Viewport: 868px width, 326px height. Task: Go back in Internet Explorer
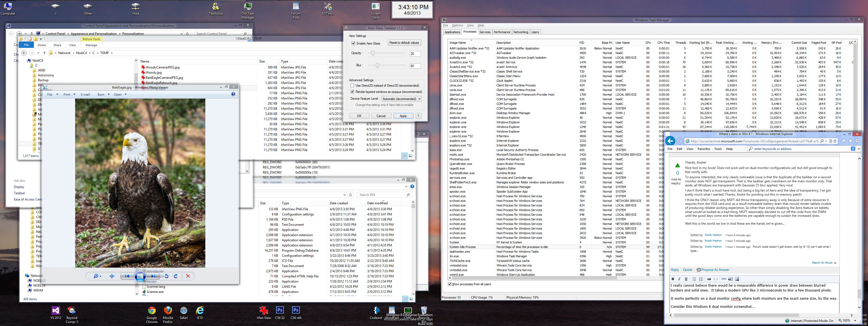pos(670,141)
